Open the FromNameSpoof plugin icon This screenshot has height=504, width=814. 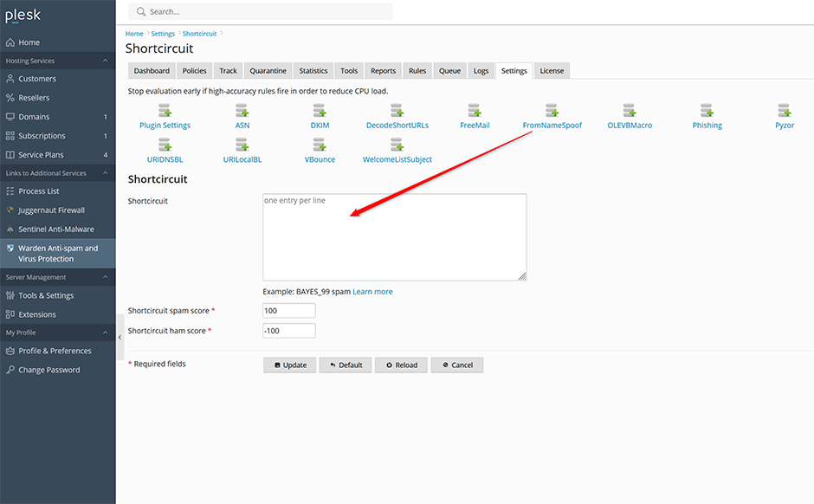coord(552,111)
